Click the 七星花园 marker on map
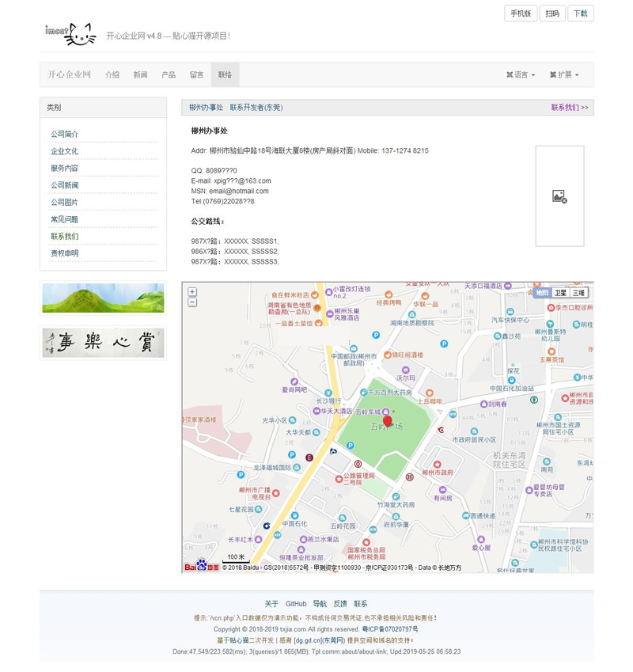633x672 pixels. (x=258, y=510)
